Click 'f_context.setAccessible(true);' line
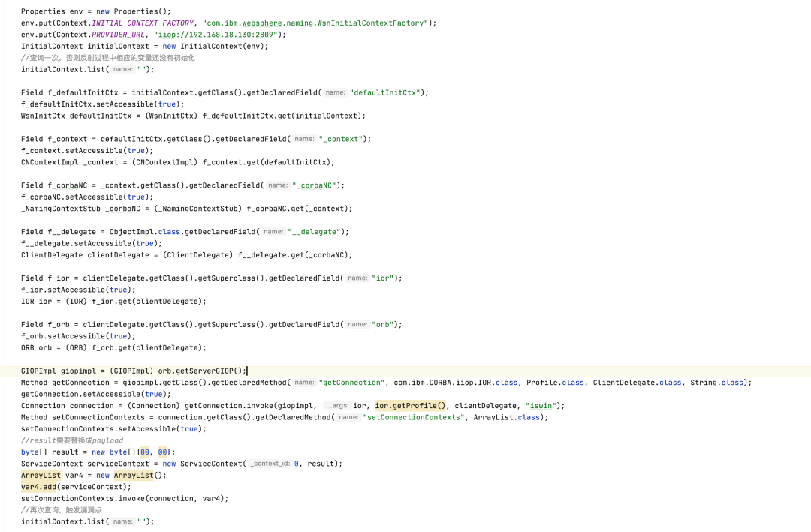 (87, 151)
